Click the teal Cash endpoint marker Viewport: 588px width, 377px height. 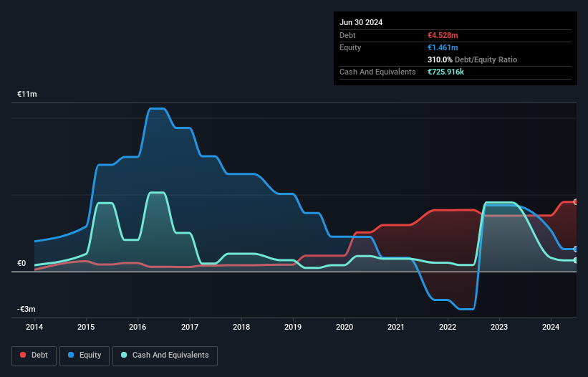click(x=576, y=260)
